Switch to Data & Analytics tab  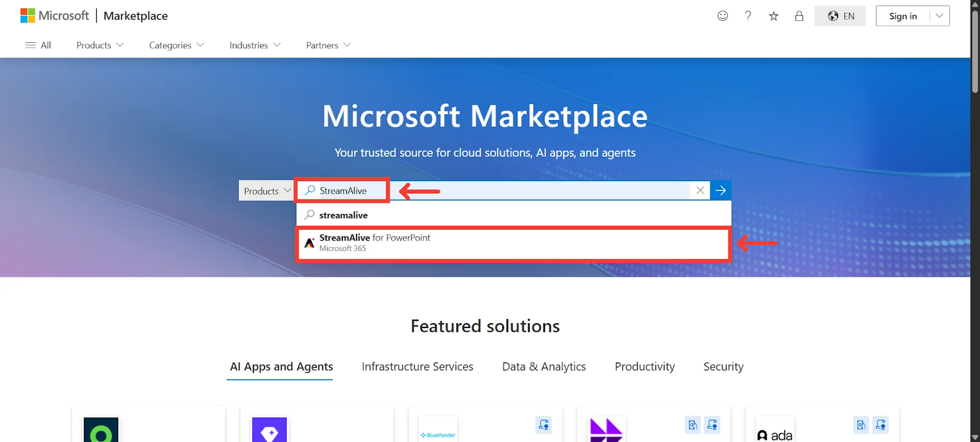coord(544,367)
